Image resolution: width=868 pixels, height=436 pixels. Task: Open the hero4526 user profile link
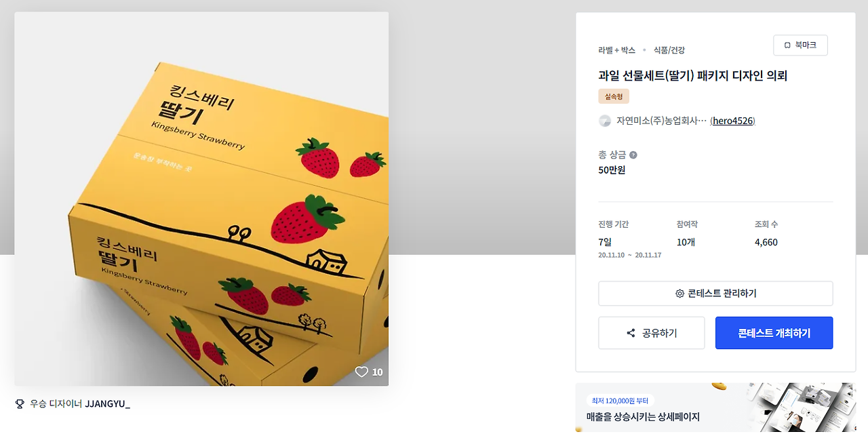click(x=733, y=121)
